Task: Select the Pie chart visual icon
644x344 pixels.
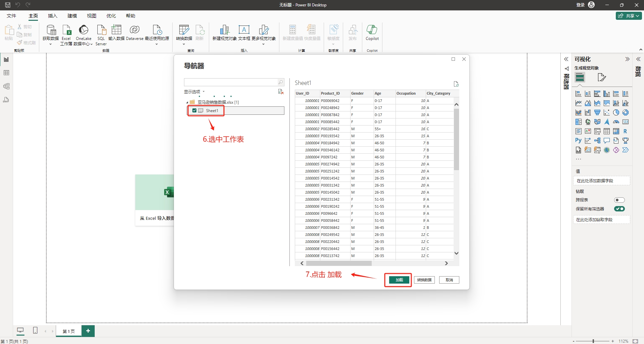Action: [616, 112]
